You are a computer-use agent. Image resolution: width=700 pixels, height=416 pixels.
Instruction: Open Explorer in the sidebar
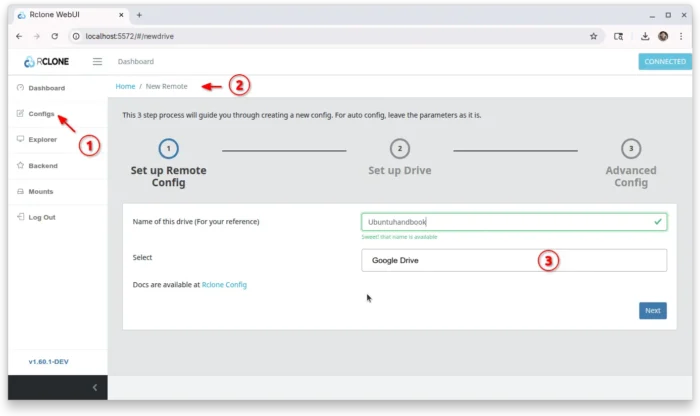pyautogui.click(x=42, y=140)
